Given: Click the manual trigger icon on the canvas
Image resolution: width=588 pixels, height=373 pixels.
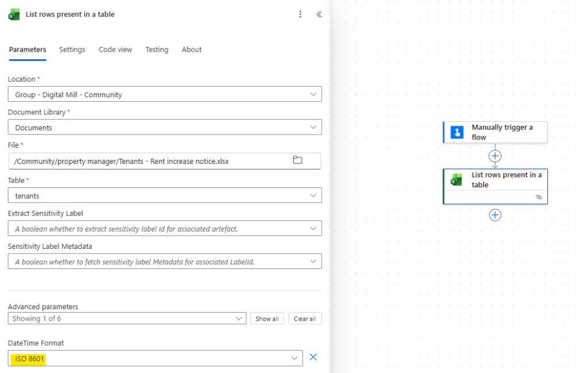Looking at the screenshot, I should 457,132.
